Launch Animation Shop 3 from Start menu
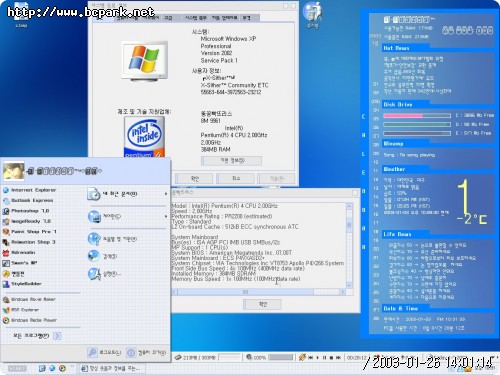This screenshot has width=500, height=375. click(x=29, y=242)
